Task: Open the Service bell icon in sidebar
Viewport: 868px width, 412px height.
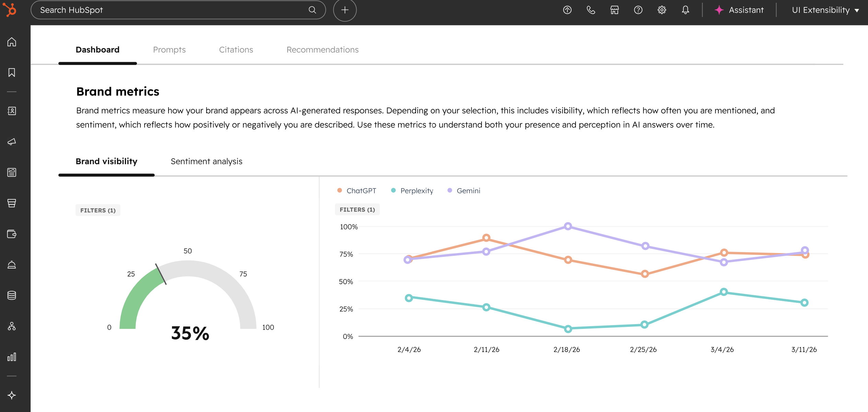Action: coord(12,265)
